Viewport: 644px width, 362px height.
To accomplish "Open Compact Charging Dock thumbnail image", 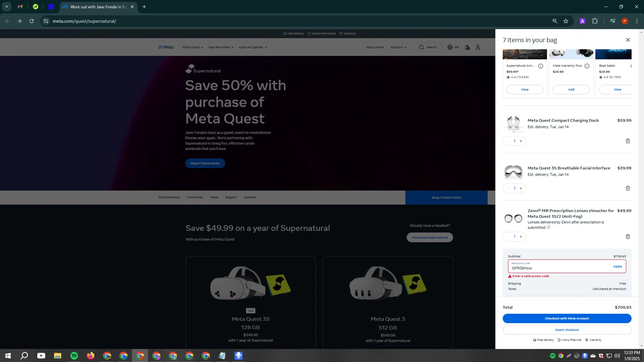I will pyautogui.click(x=513, y=124).
